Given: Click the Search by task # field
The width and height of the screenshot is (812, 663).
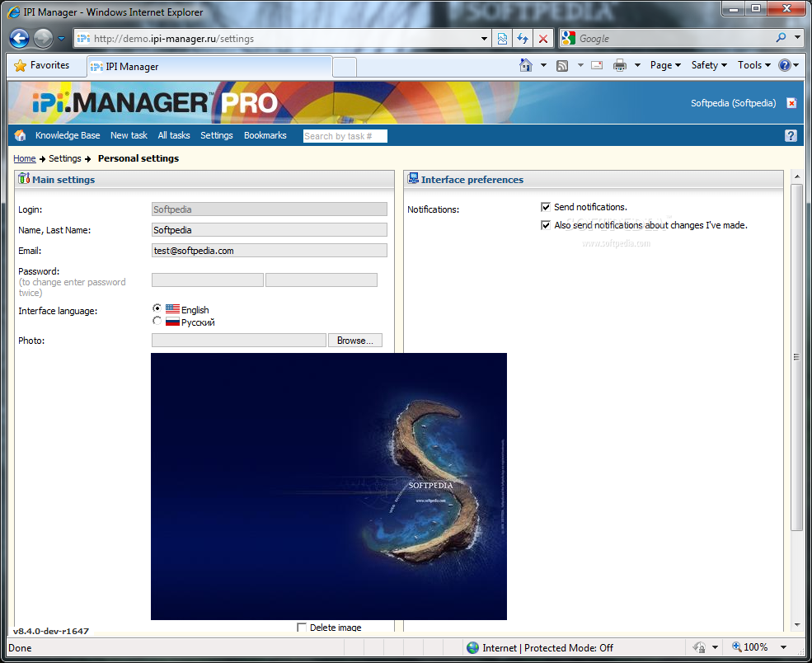Looking at the screenshot, I should point(345,136).
